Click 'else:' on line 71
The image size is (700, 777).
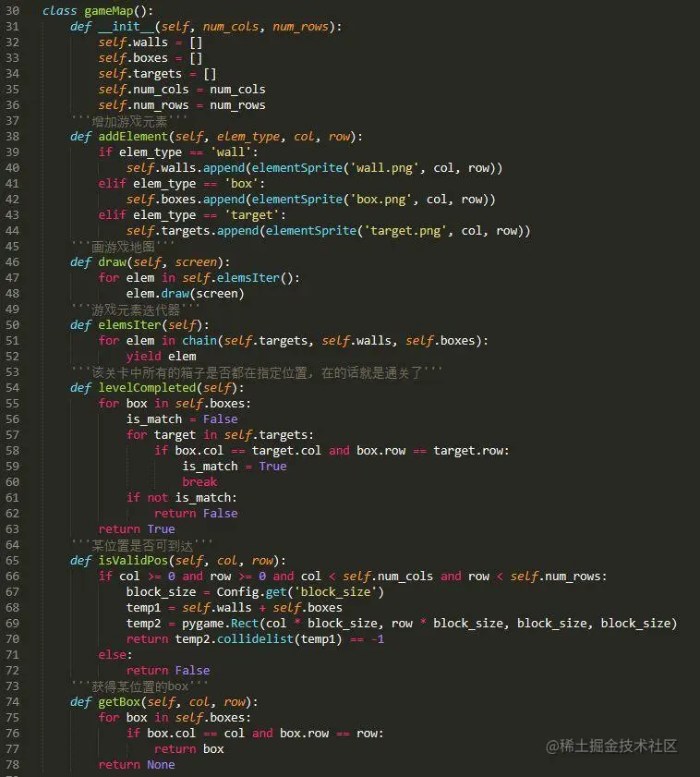115,655
